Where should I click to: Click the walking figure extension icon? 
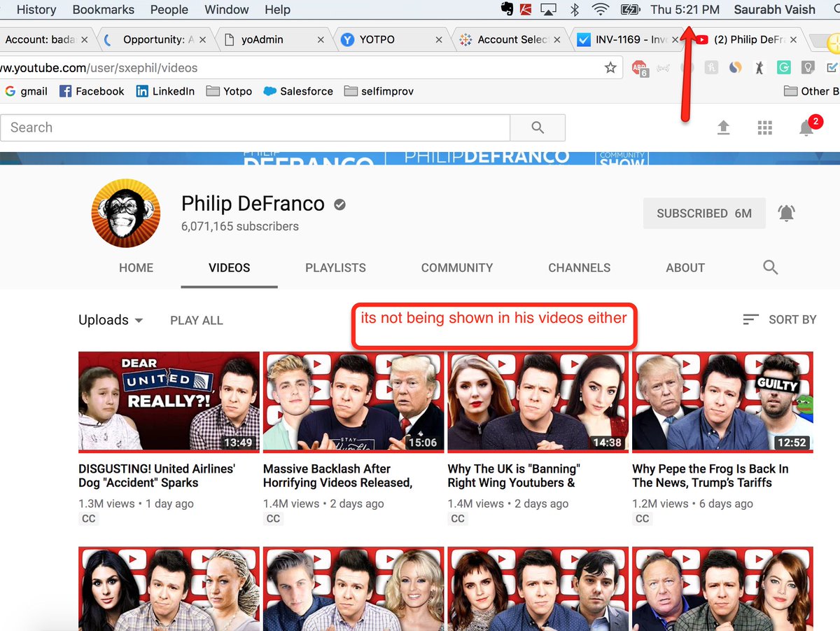(759, 68)
